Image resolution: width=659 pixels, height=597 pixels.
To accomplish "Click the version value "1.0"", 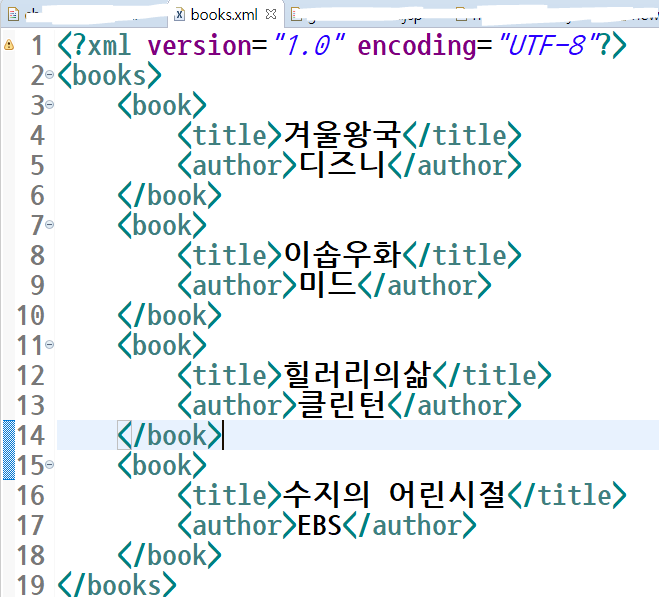I will pyautogui.click(x=310, y=45).
